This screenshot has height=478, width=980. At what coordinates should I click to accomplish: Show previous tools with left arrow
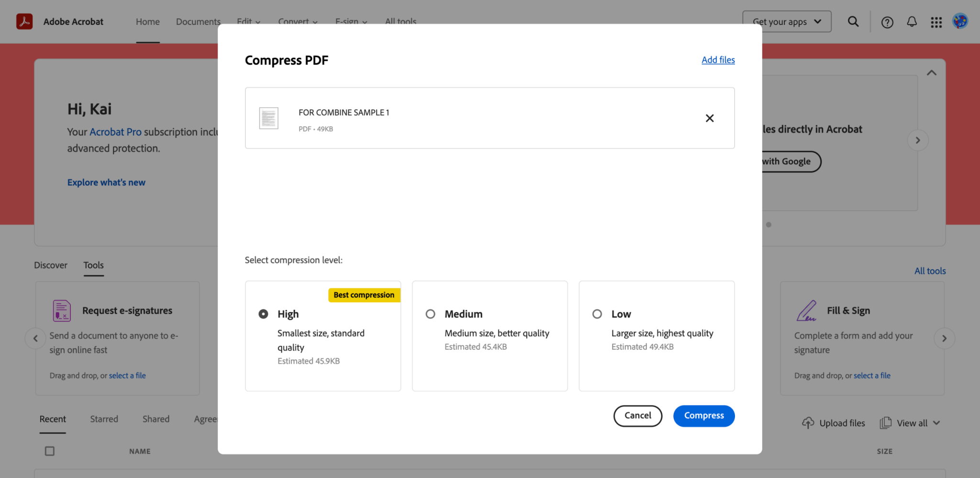point(35,339)
